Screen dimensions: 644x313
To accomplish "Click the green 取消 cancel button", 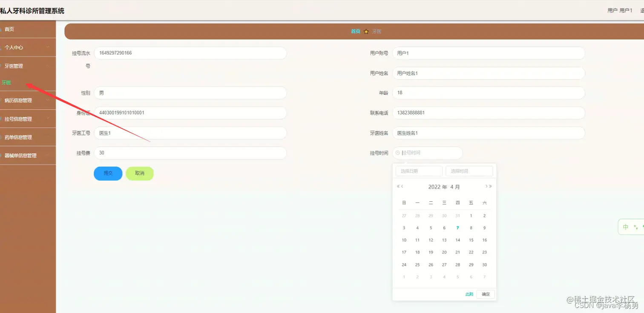I will tap(140, 174).
